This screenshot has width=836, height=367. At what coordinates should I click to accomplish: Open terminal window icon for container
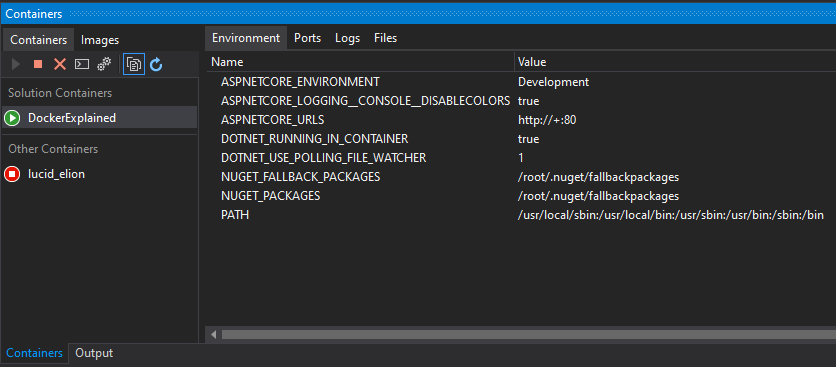tap(82, 65)
